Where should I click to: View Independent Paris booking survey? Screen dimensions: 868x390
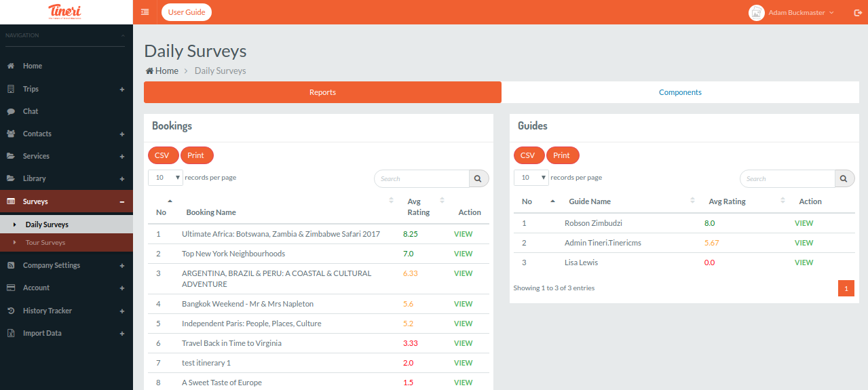(464, 324)
